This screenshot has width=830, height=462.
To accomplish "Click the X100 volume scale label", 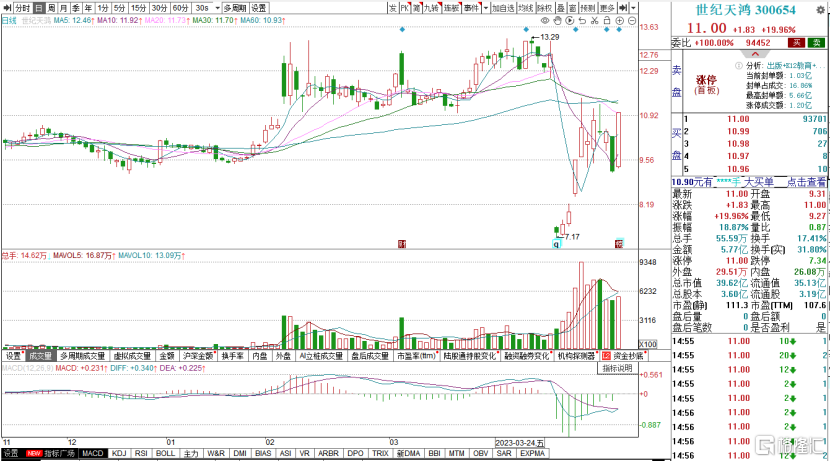I will coord(648,345).
